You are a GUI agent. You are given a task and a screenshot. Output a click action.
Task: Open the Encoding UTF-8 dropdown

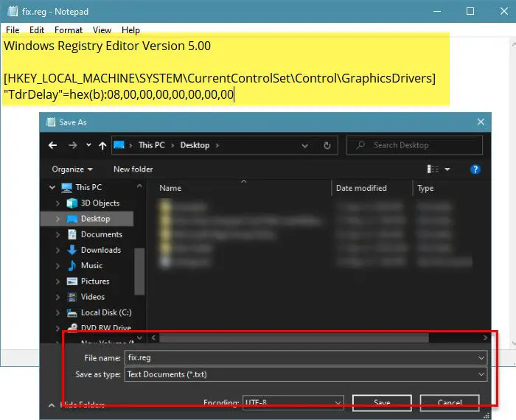293,402
